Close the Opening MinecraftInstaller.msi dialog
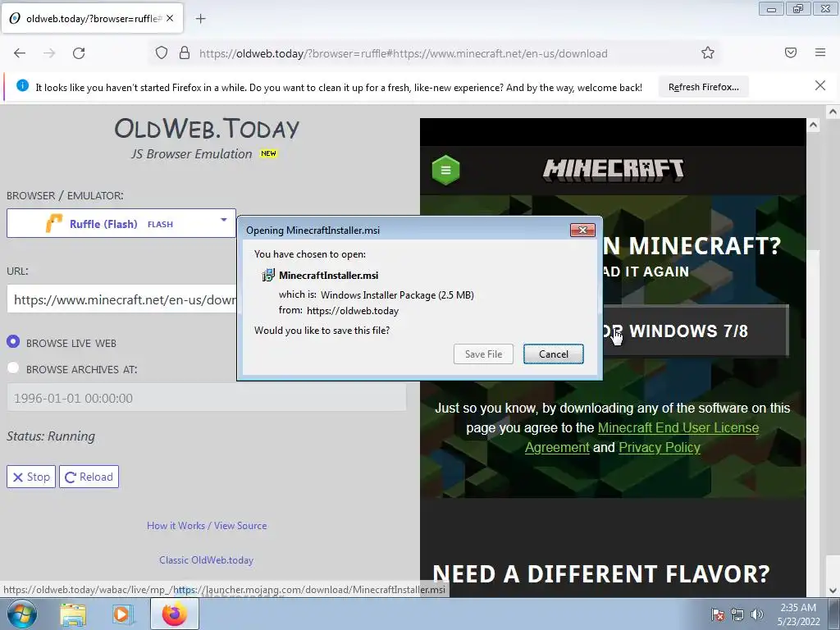 pos(582,230)
